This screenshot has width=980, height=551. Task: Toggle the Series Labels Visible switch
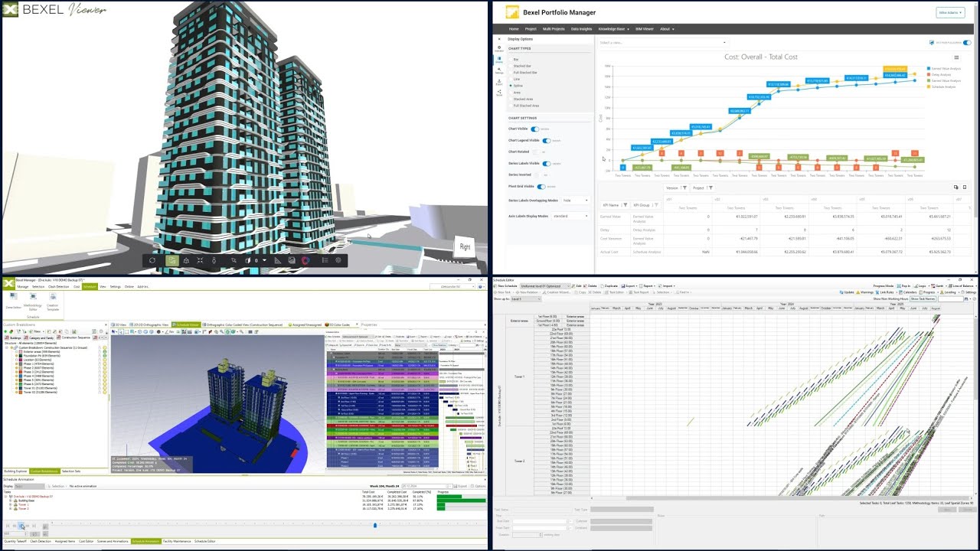pyautogui.click(x=547, y=163)
